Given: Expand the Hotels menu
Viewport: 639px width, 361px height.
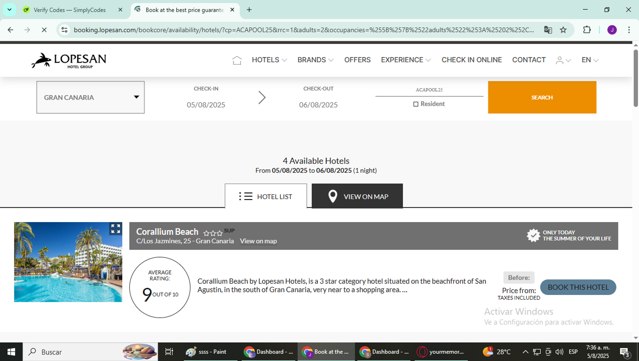Looking at the screenshot, I should coord(269,60).
